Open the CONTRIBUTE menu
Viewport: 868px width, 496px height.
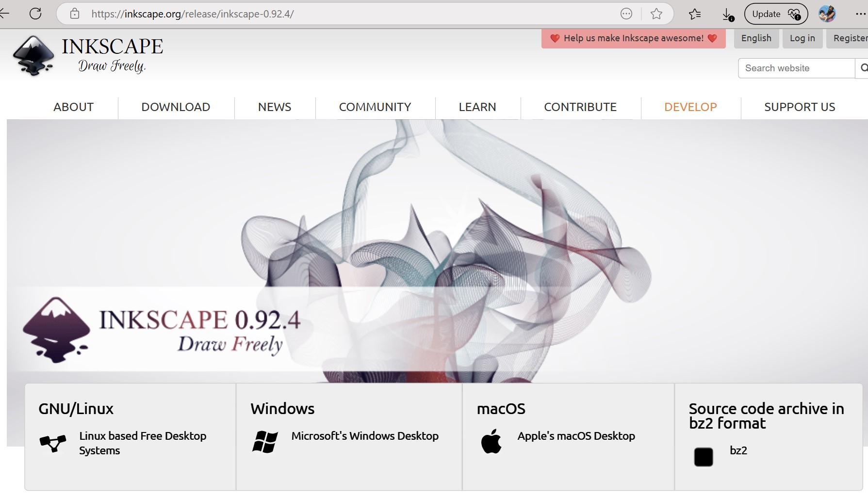(x=580, y=107)
